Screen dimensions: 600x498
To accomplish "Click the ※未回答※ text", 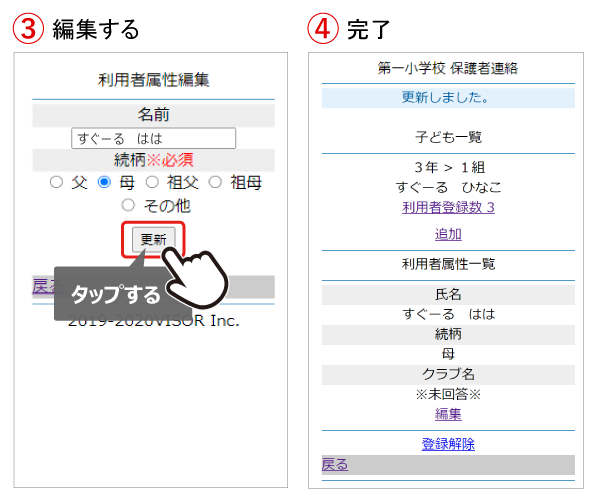I will (x=448, y=394).
